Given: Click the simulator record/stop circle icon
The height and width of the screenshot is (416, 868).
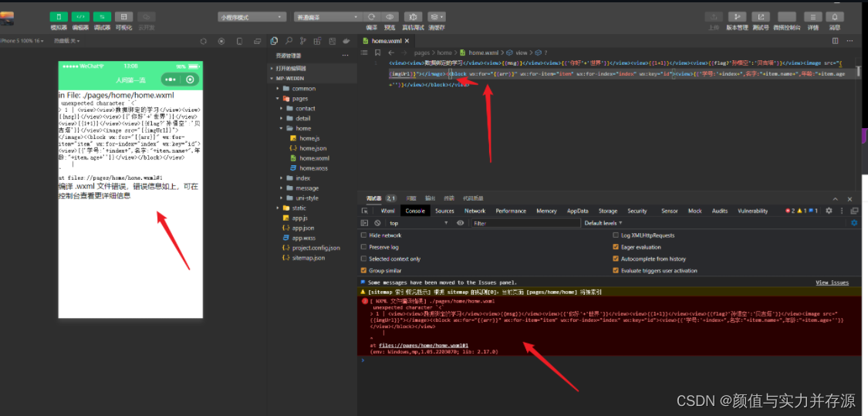Looking at the screenshot, I should click(221, 41).
